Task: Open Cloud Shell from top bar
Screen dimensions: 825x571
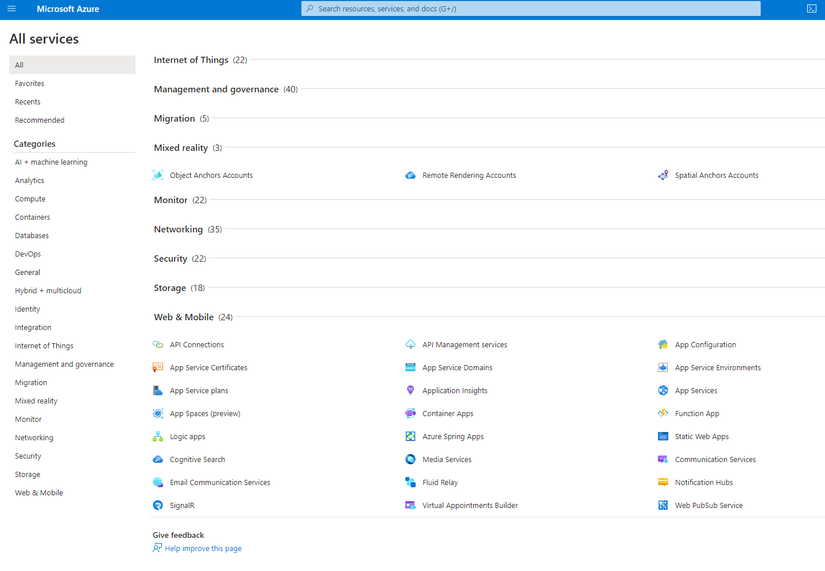Action: point(811,9)
